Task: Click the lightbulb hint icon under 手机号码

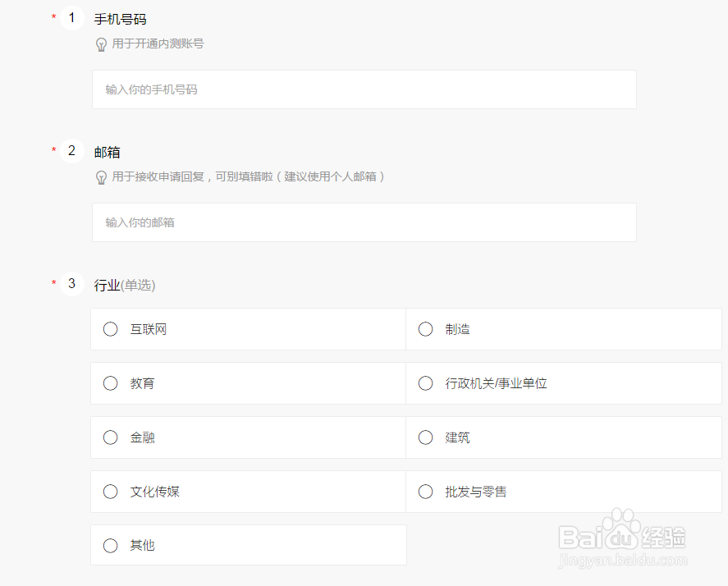Action: pyautogui.click(x=102, y=44)
